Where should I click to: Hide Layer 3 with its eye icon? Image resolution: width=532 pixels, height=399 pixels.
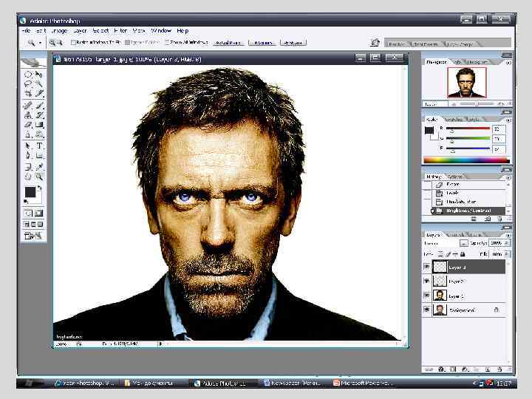click(427, 267)
